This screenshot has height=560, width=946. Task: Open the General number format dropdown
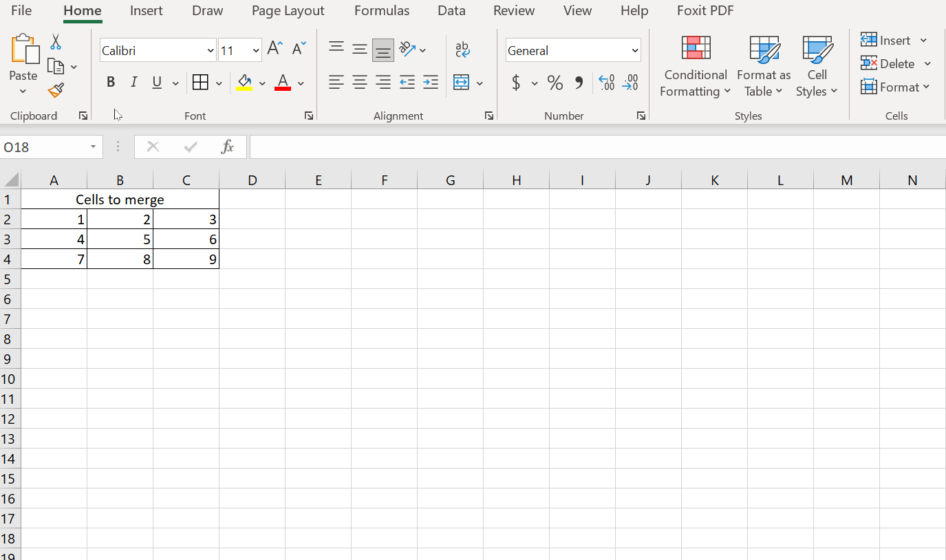[x=634, y=50]
